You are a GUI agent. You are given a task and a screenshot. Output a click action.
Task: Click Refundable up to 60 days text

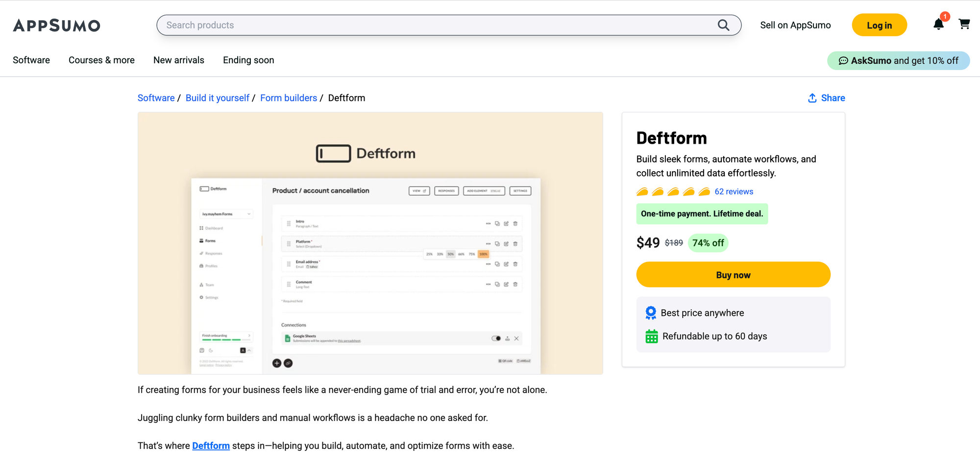click(x=714, y=336)
